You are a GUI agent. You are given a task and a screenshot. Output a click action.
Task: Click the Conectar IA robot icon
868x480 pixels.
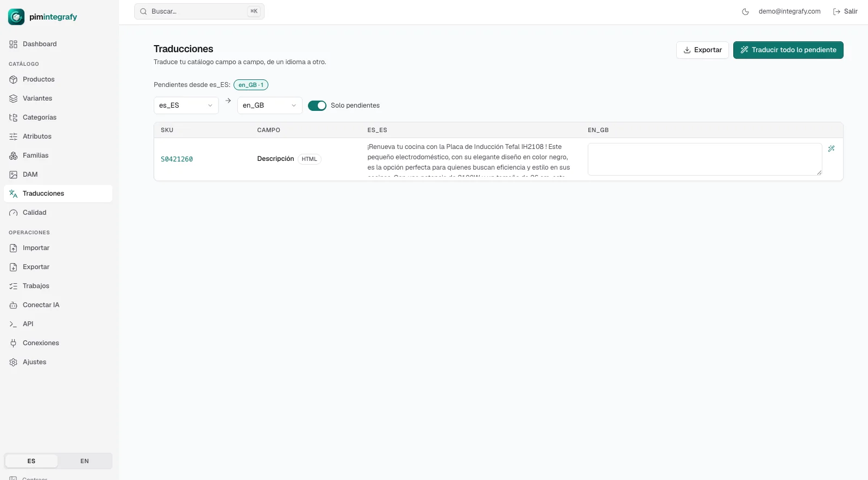pos(14,305)
